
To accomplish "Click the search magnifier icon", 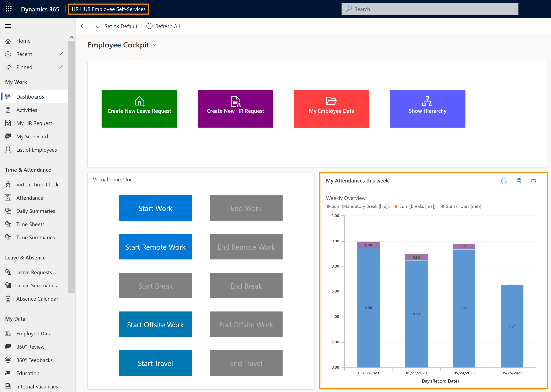I will coord(349,9).
